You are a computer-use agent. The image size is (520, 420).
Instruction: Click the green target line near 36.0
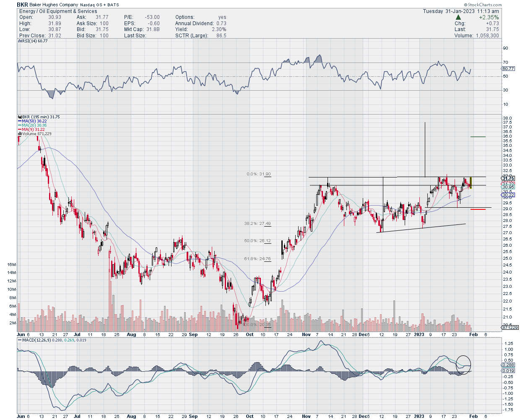pyautogui.click(x=478, y=137)
